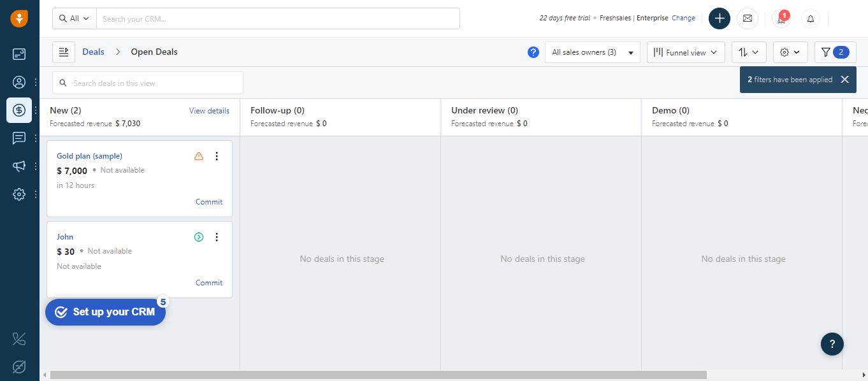This screenshot has height=381, width=868.
Task: Click the plus quick-add button
Action: pos(720,18)
